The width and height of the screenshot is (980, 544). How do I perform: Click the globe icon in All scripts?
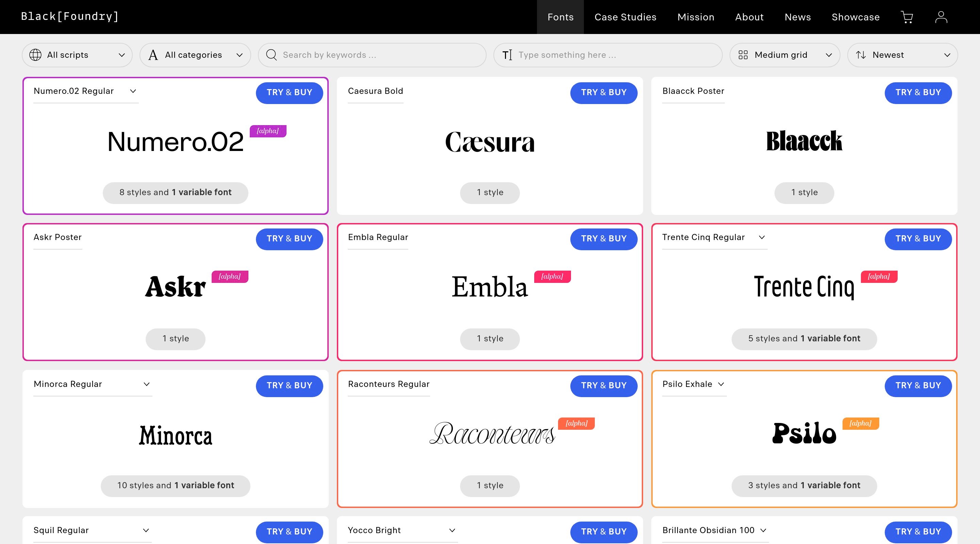click(x=35, y=55)
